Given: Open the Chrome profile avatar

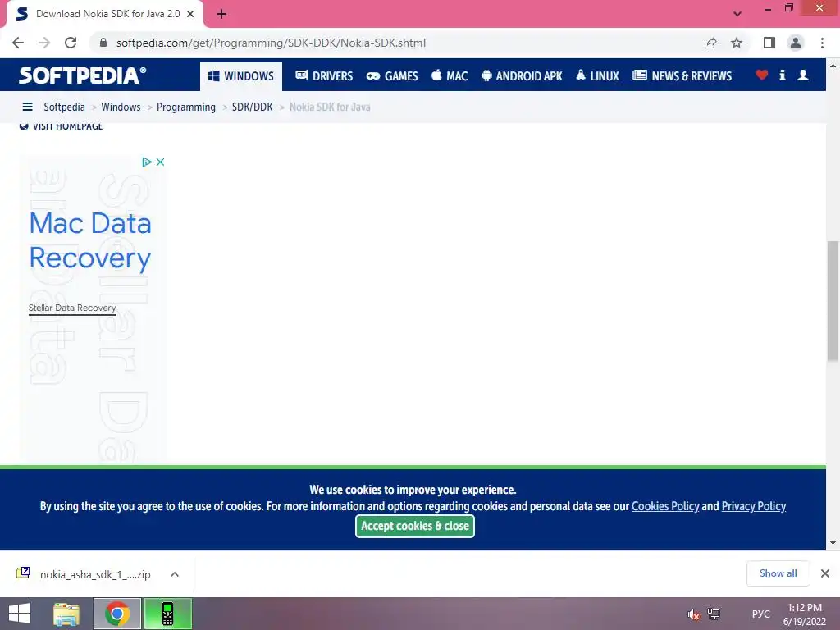Looking at the screenshot, I should (x=796, y=43).
